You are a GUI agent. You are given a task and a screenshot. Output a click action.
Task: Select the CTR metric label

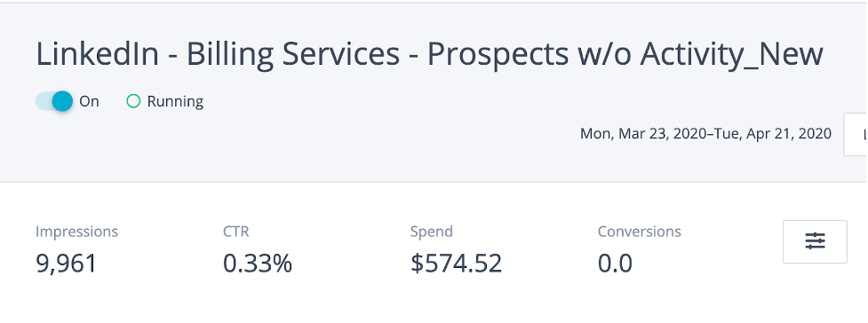[x=235, y=232]
